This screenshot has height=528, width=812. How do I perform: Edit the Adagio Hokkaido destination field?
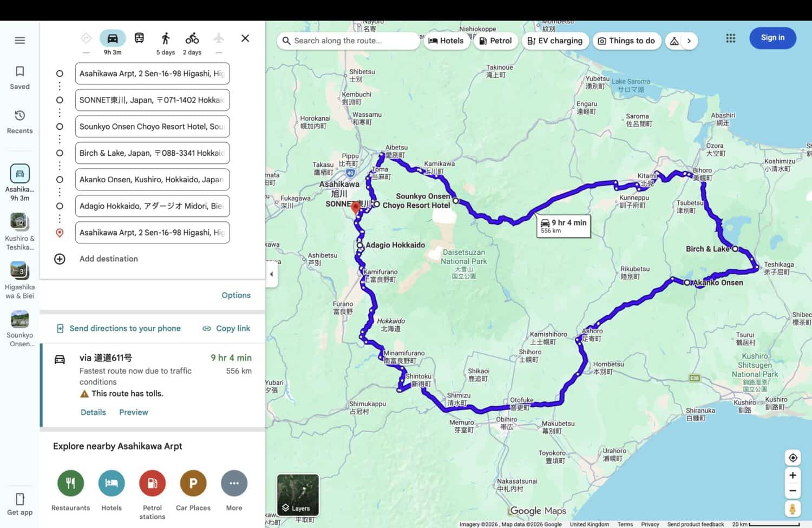tap(152, 206)
